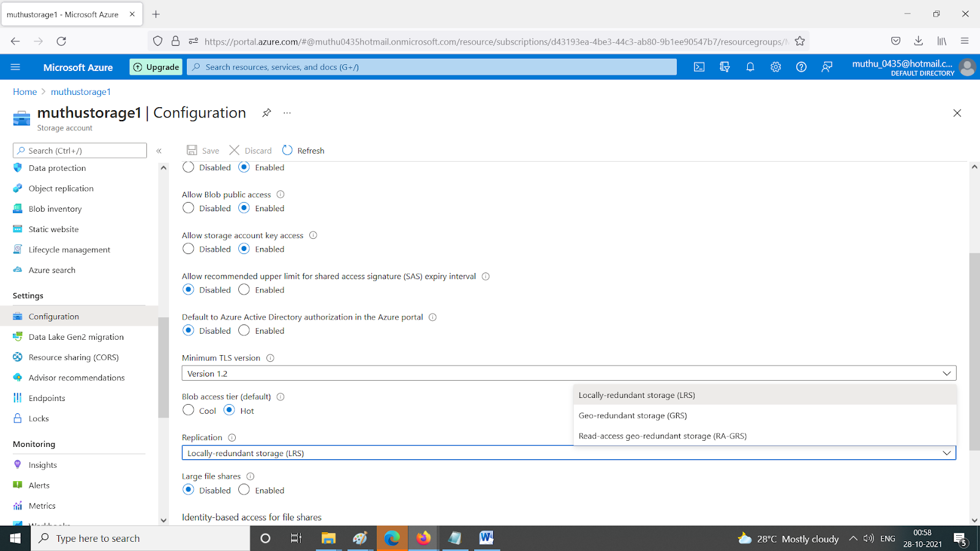The image size is (980, 551).
Task: Set Allow Blob public access to Enabled
Action: [x=244, y=208]
